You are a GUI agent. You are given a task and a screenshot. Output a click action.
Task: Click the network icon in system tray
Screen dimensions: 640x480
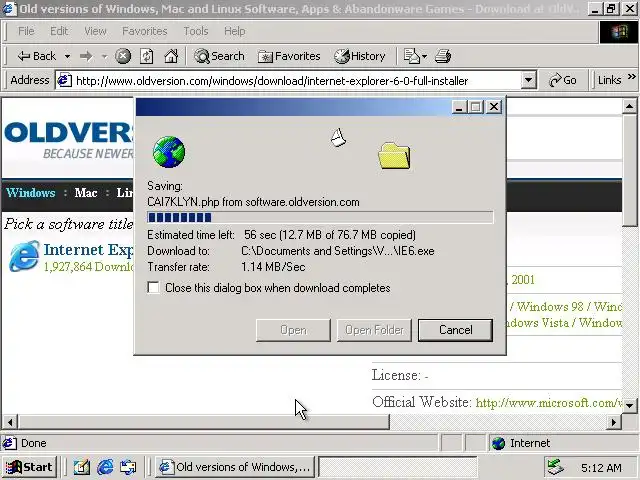coord(556,467)
